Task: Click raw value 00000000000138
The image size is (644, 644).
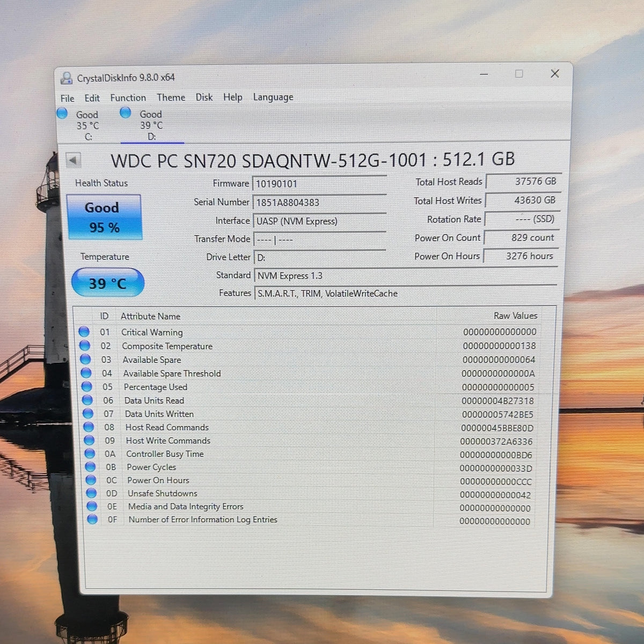Action: pyautogui.click(x=499, y=346)
